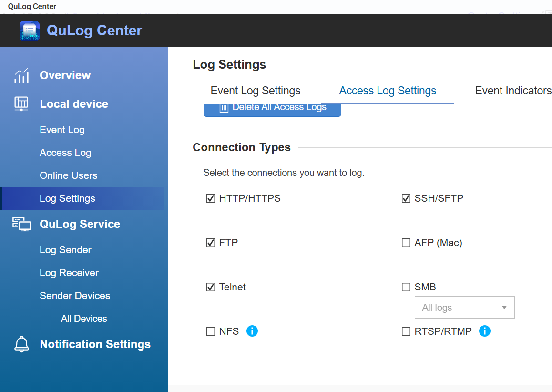Click the info icon next to NFS

252,331
